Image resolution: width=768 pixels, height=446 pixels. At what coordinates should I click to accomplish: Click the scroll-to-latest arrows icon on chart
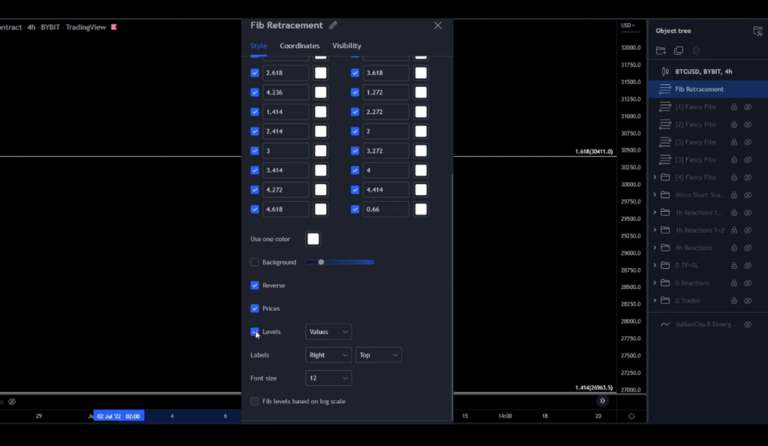[602, 400]
